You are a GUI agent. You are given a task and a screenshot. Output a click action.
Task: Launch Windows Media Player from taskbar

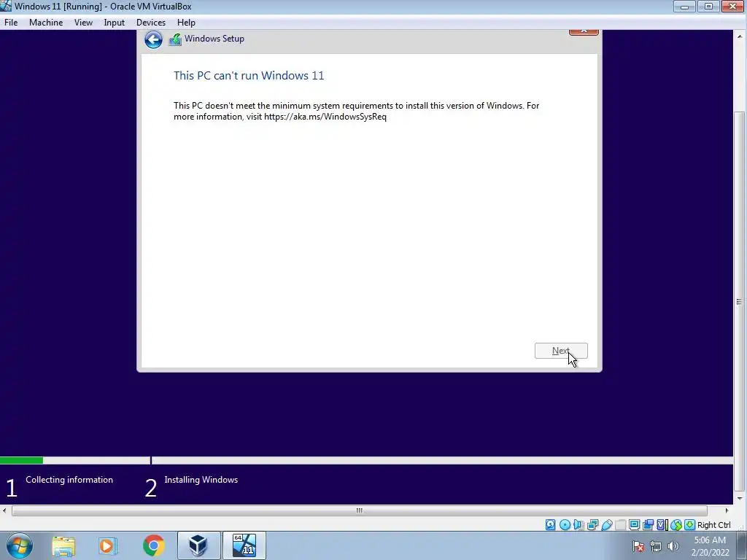(x=108, y=545)
